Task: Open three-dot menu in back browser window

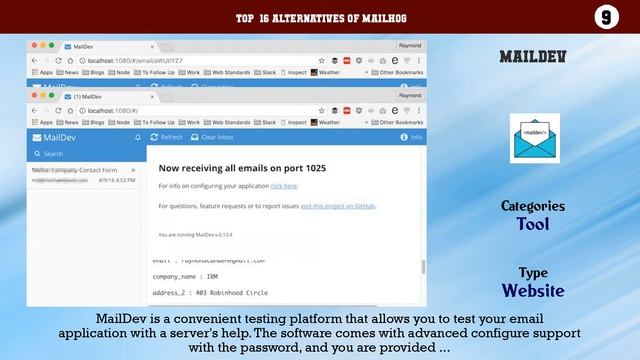Action: pyautogui.click(x=419, y=60)
